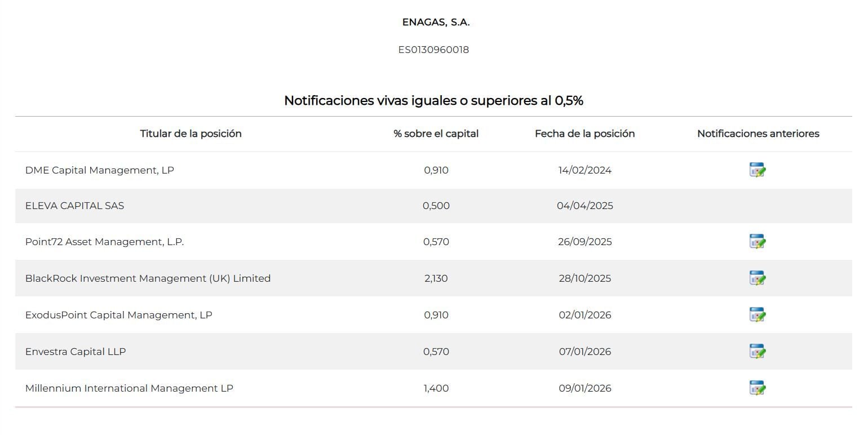Click the 2,130 capital percentage value
The width and height of the screenshot is (868, 435).
coord(436,278)
